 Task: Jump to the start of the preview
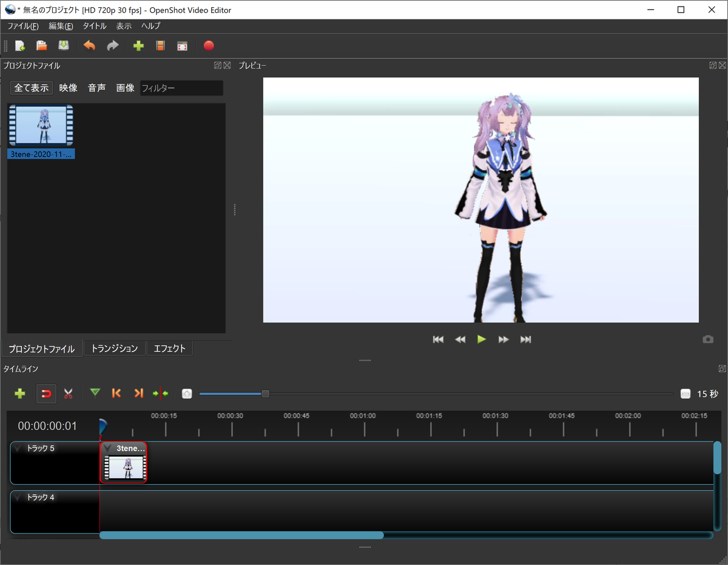(x=438, y=339)
